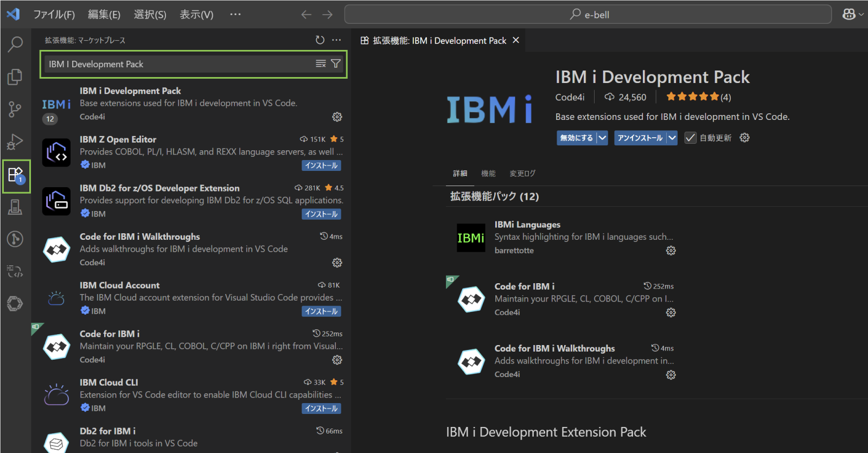The height and width of the screenshot is (453, 868).
Task: Open the extension search filter icon
Action: coord(336,64)
